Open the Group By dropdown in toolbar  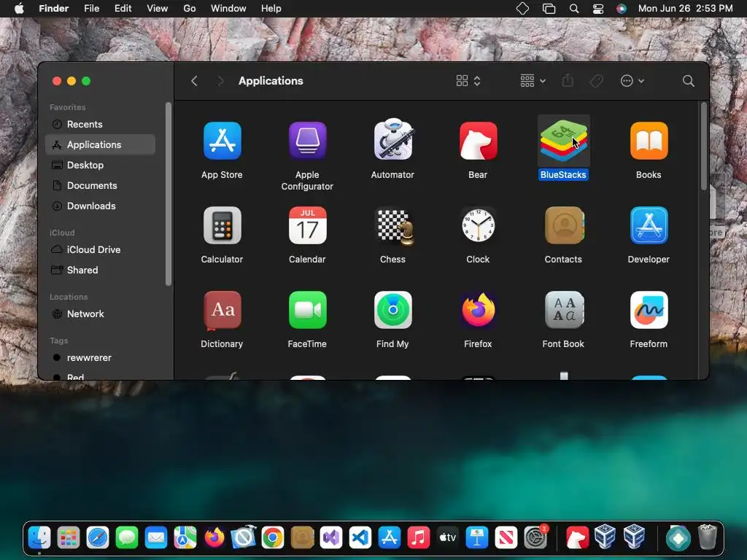click(533, 81)
